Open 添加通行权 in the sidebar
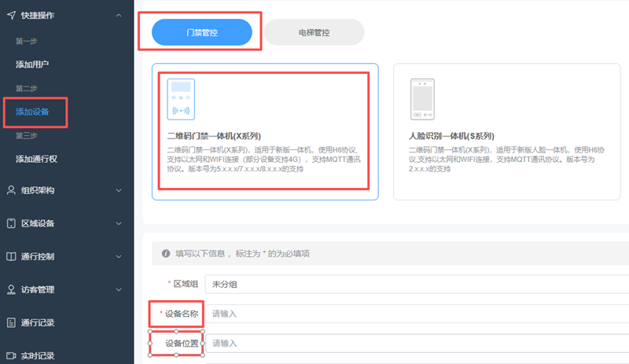 [42, 160]
